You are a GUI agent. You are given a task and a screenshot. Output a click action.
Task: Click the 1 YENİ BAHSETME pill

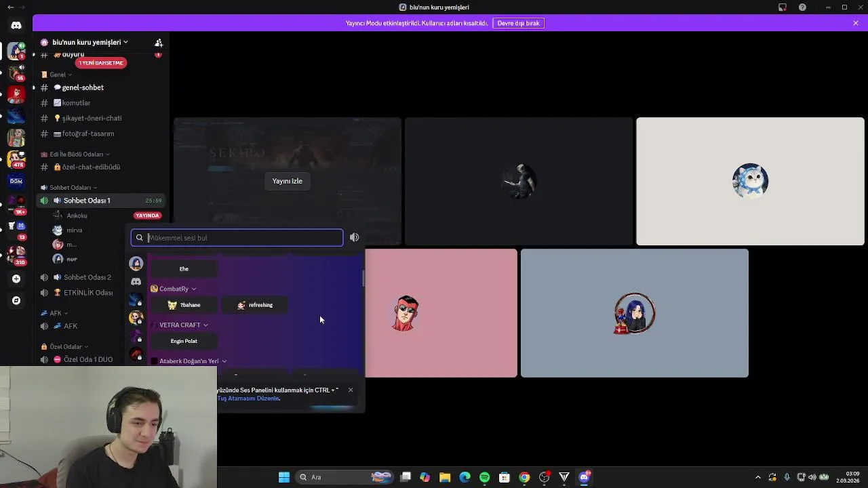click(101, 63)
